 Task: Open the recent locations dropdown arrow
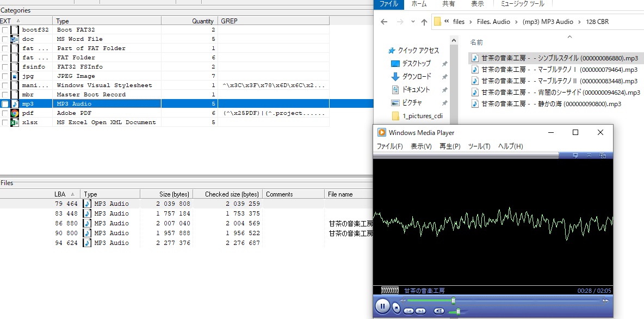pyautogui.click(x=412, y=22)
